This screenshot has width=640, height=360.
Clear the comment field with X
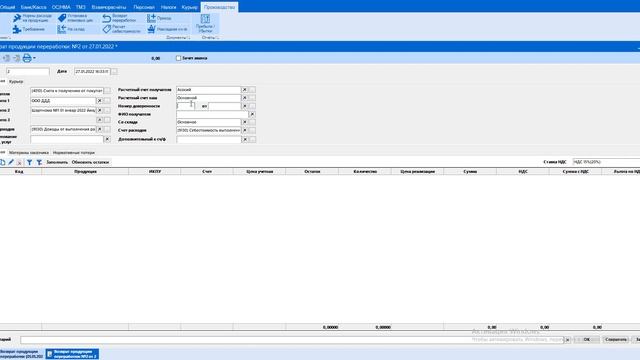(x=567, y=340)
